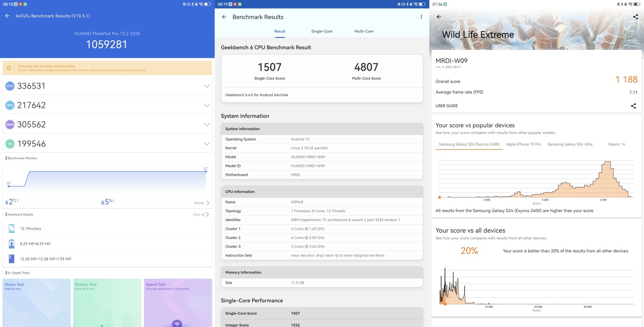
Task: Tap the battery indicator in AnTuTu's status bar
Action: pos(208,4)
